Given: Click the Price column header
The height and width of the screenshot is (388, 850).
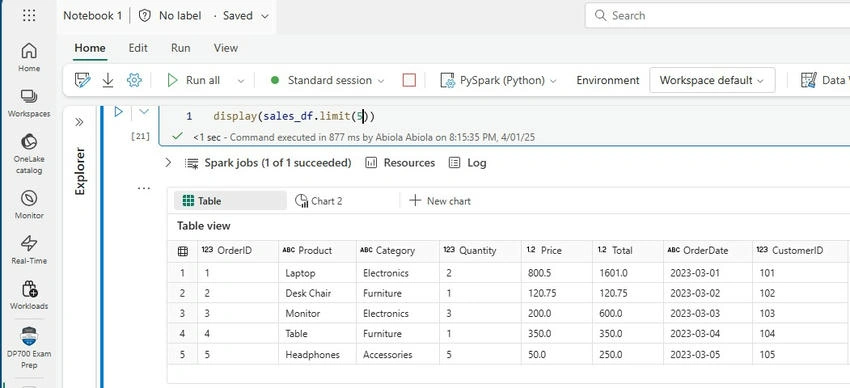Looking at the screenshot, I should coord(557,250).
